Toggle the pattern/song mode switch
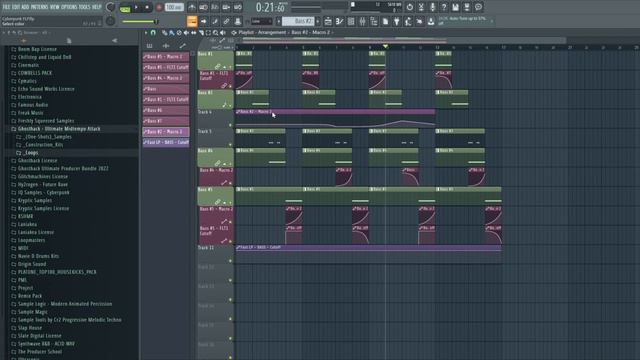The image size is (640, 360). pos(125,8)
